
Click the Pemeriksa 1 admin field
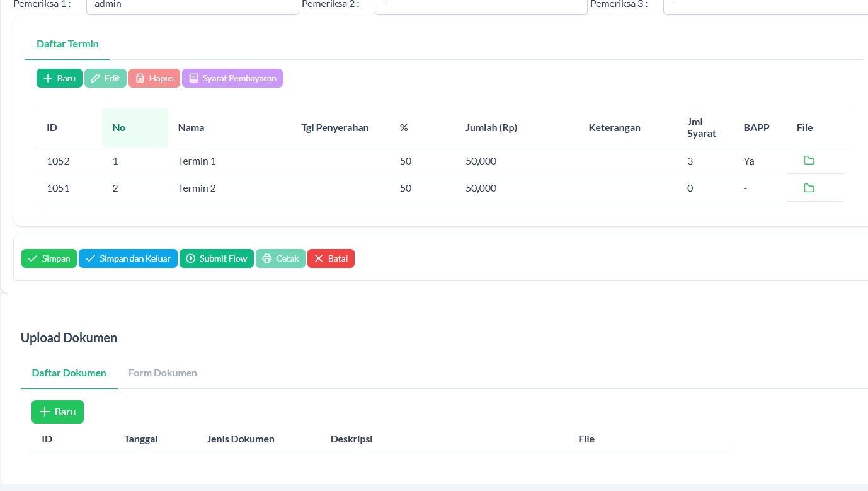point(192,5)
